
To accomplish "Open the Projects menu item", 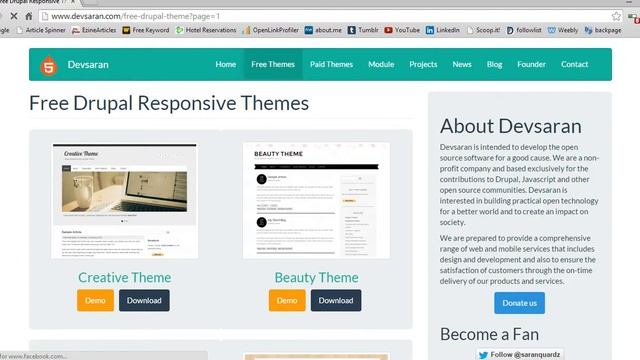I will coord(423,64).
